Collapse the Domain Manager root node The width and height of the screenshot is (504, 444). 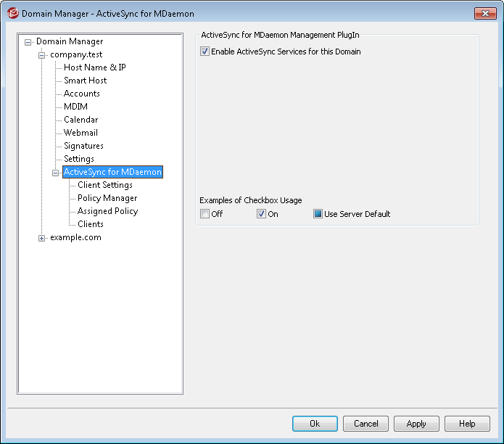coord(28,42)
